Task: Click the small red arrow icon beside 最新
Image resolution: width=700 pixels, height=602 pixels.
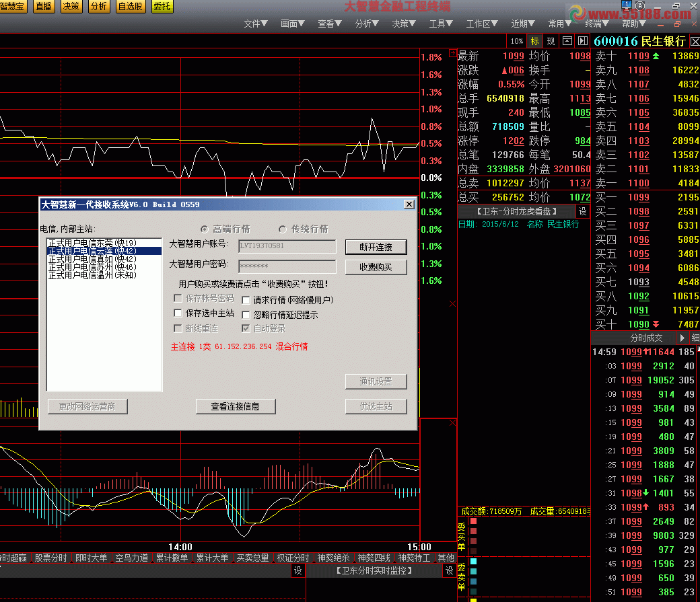Action: coord(452,52)
